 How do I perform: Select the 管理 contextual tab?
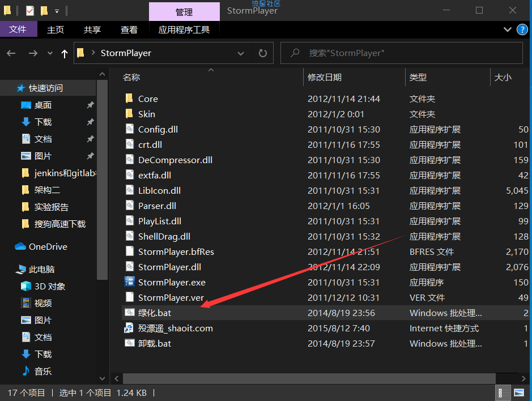tap(184, 12)
